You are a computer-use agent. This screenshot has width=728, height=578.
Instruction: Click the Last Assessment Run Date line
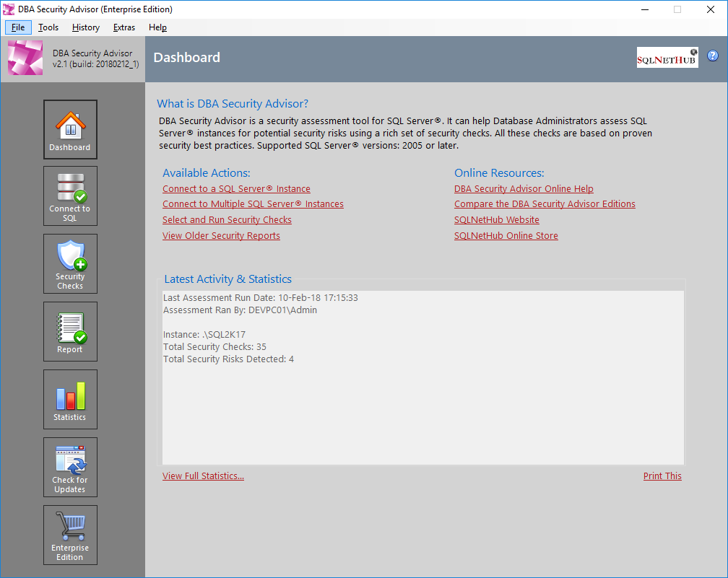261,298
